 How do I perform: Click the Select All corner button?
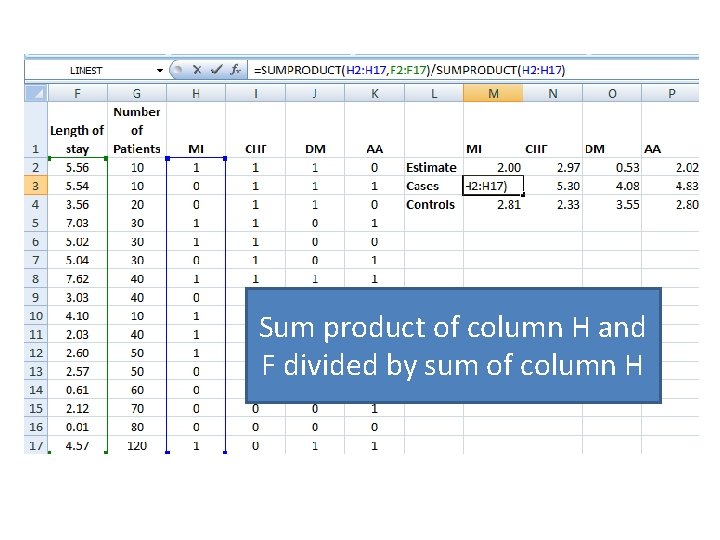(x=36, y=93)
